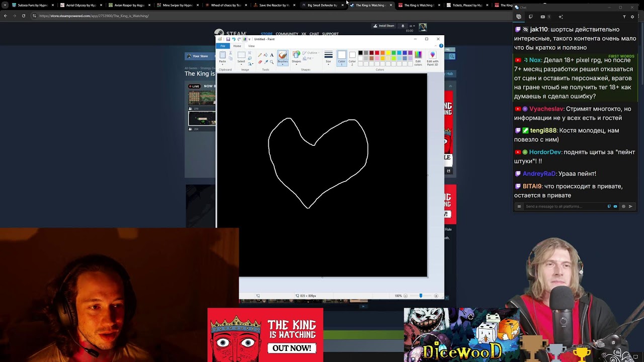Pick the red color swatch in palette

[377, 53]
